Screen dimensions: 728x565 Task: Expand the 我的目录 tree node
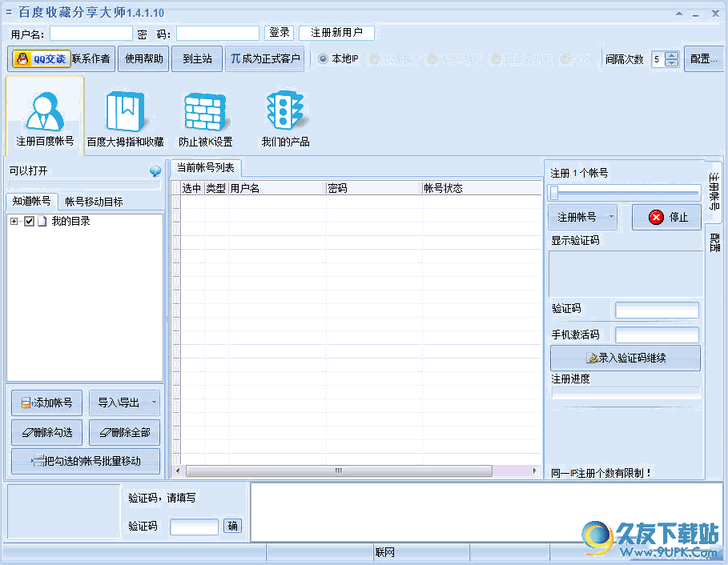pyautogui.click(x=14, y=221)
